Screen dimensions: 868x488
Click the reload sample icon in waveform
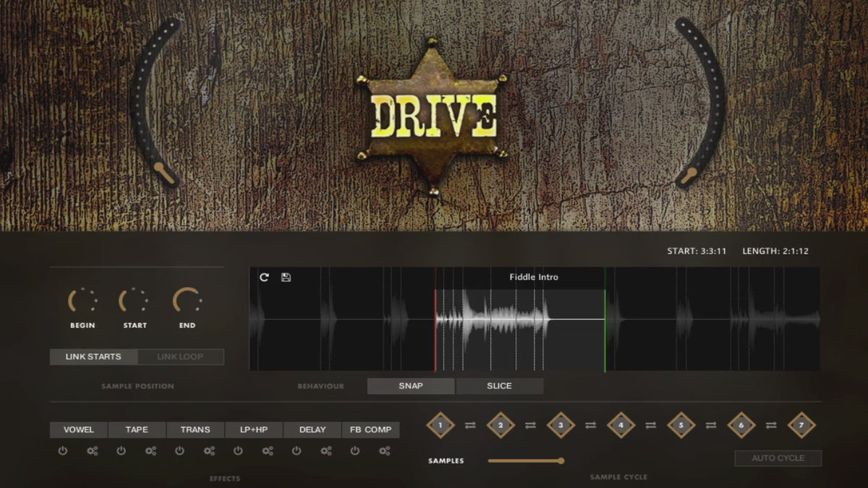pyautogui.click(x=264, y=278)
